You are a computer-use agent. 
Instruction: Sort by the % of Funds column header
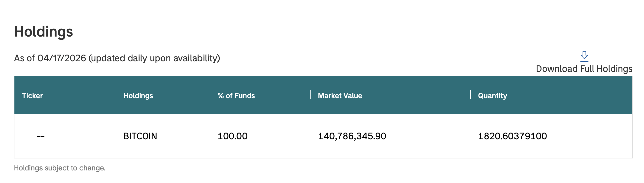[x=236, y=96]
